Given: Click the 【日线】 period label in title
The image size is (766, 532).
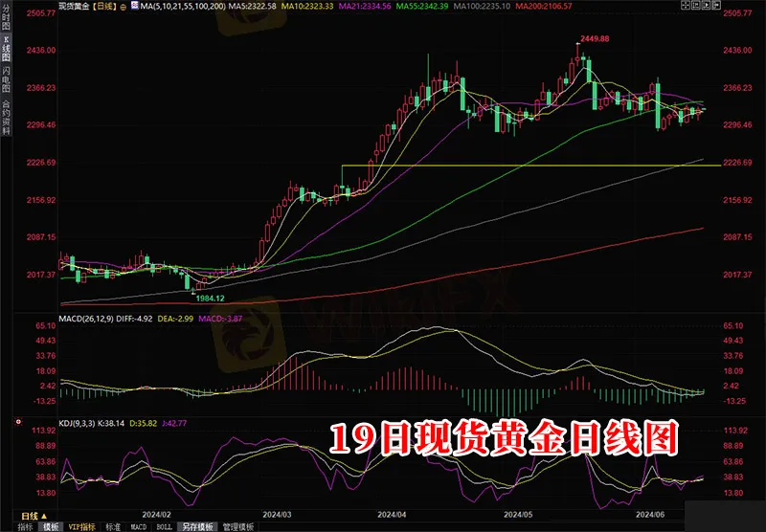Looking at the screenshot, I should tap(104, 7).
